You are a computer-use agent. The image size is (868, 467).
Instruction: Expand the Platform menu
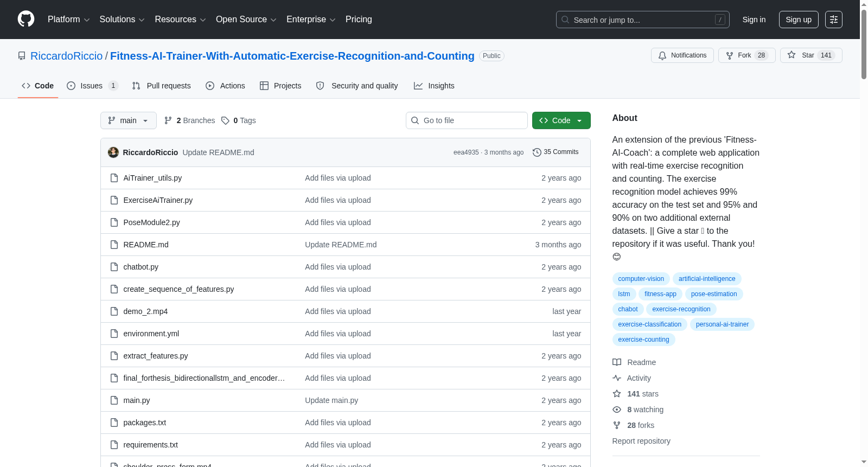click(x=68, y=20)
